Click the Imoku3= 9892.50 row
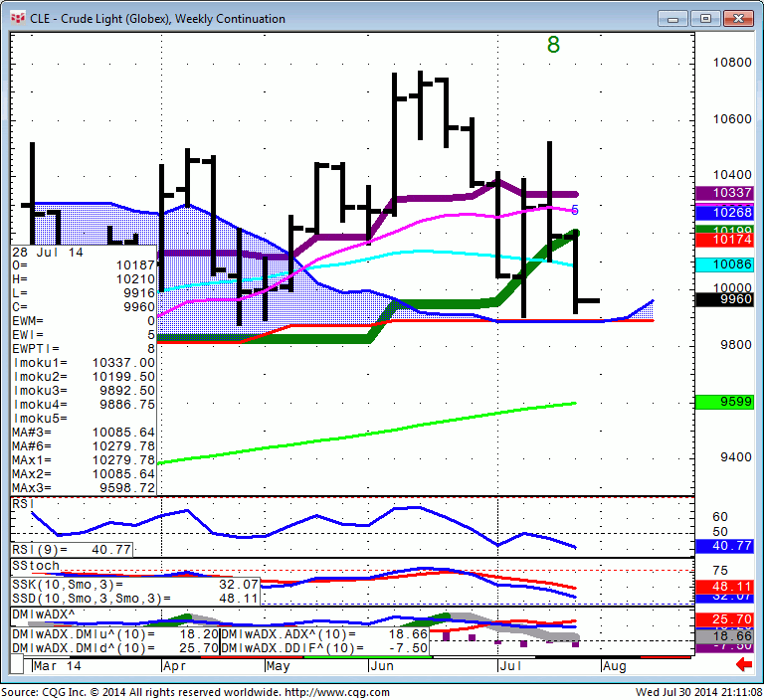 tap(84, 391)
